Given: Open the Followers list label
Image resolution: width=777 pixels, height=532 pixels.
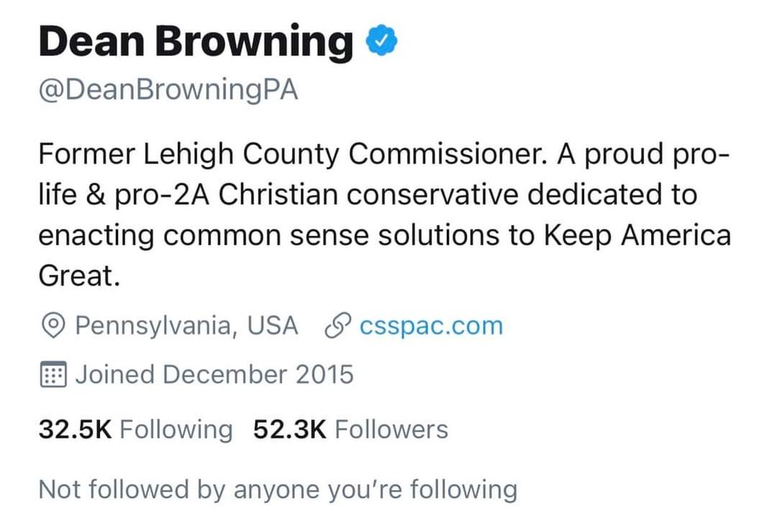Looking at the screenshot, I should [392, 429].
